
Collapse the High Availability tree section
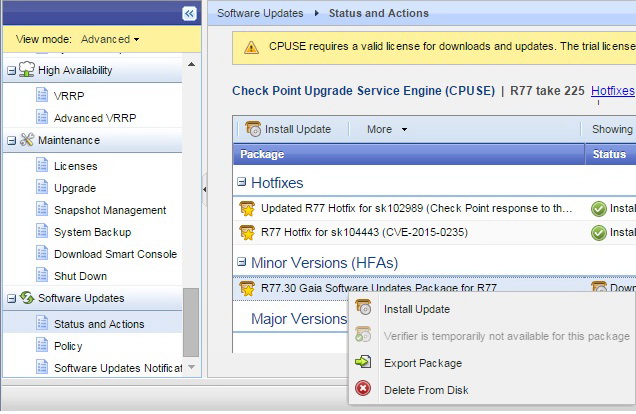click(12, 71)
